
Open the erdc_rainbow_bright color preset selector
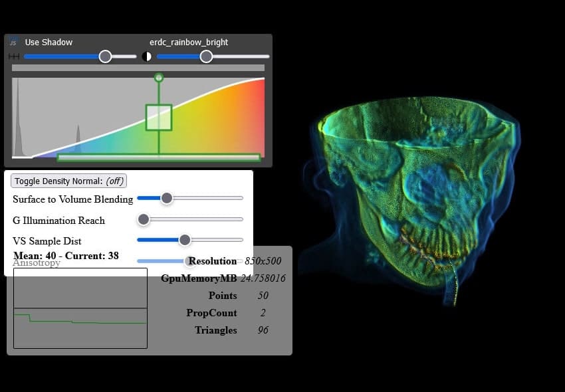(x=189, y=42)
